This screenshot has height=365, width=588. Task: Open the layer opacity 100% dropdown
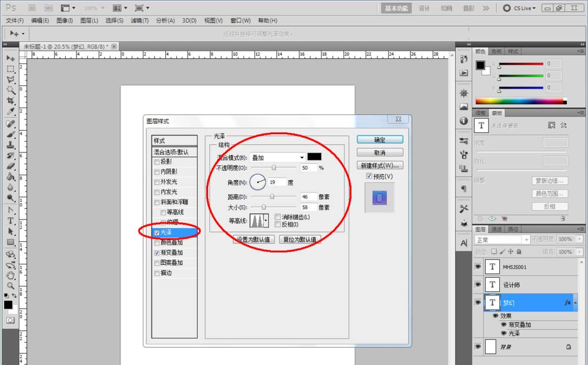click(x=580, y=239)
